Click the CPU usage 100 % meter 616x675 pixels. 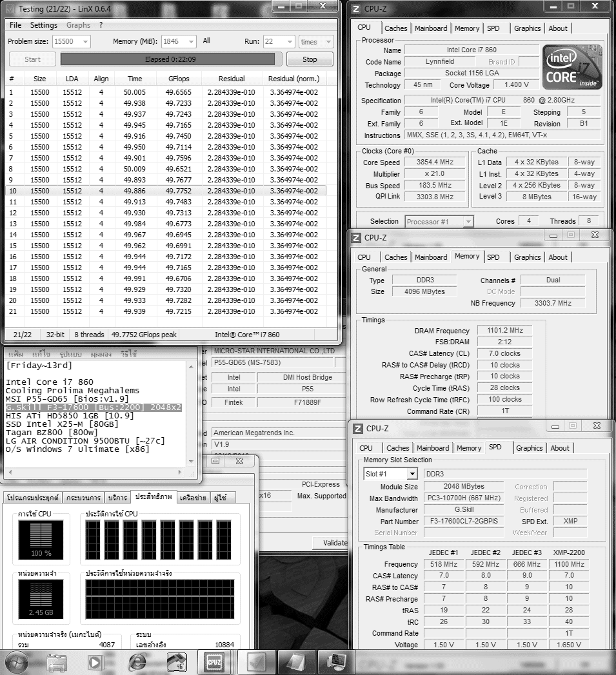(41, 540)
